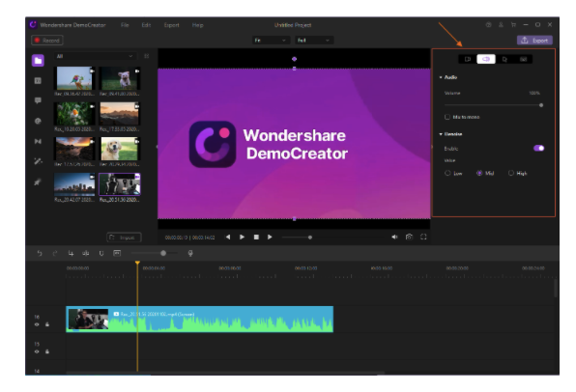The height and width of the screenshot is (392, 576).
Task: Click the Marker shield icon in timeline toolbar
Action: 101,253
